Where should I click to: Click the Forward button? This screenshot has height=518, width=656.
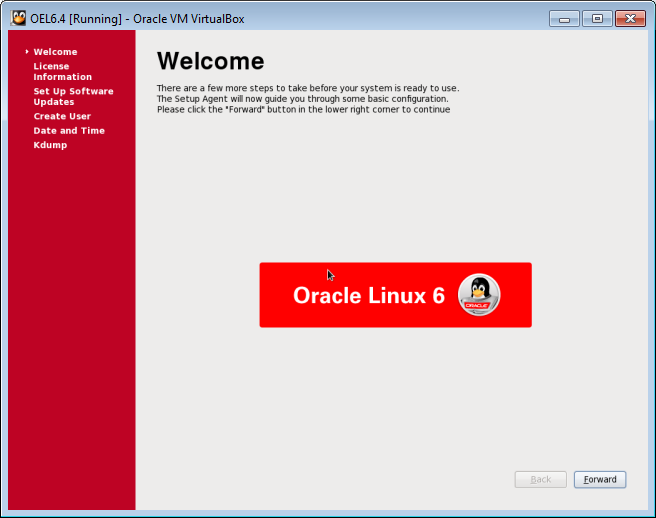(600, 479)
